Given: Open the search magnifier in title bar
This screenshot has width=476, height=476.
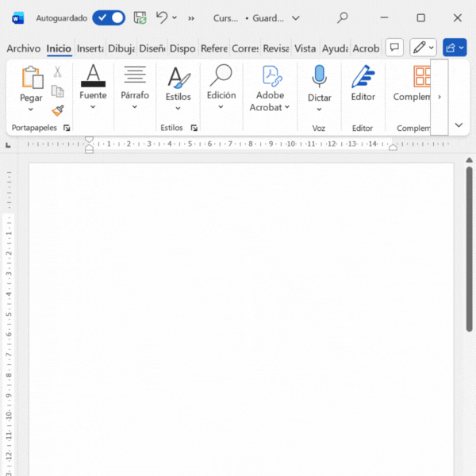Looking at the screenshot, I should click(343, 17).
